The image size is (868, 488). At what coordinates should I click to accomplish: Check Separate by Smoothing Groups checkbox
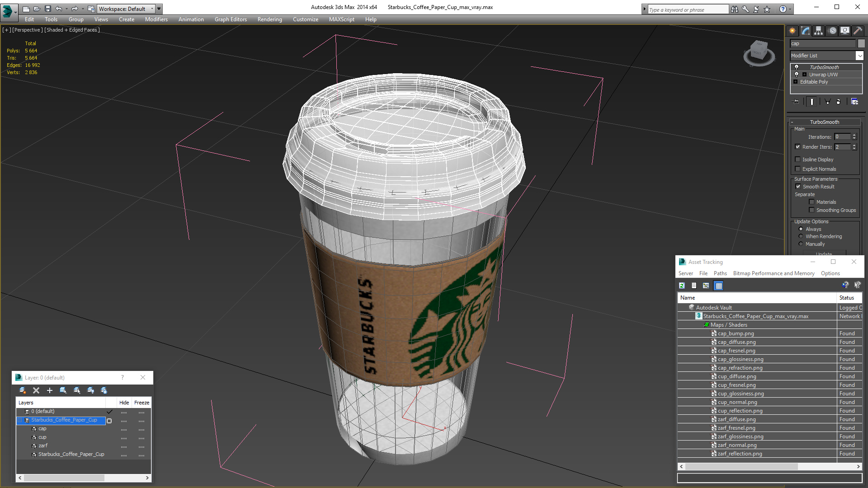click(811, 210)
